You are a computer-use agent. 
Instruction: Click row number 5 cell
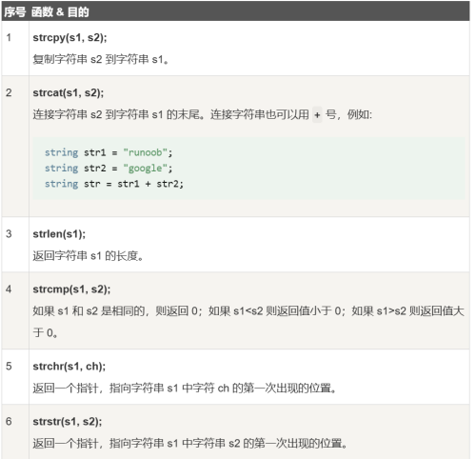tap(15, 377)
